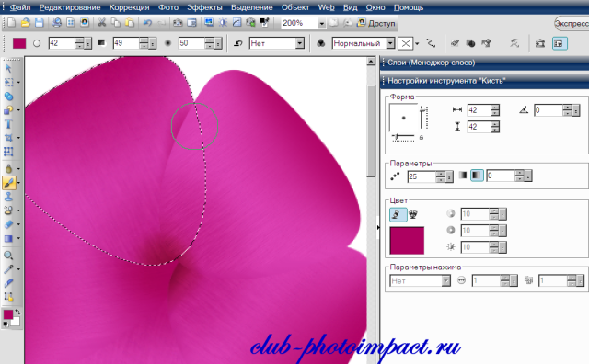
Task: Click the brush width field showing 42
Action: (479, 110)
